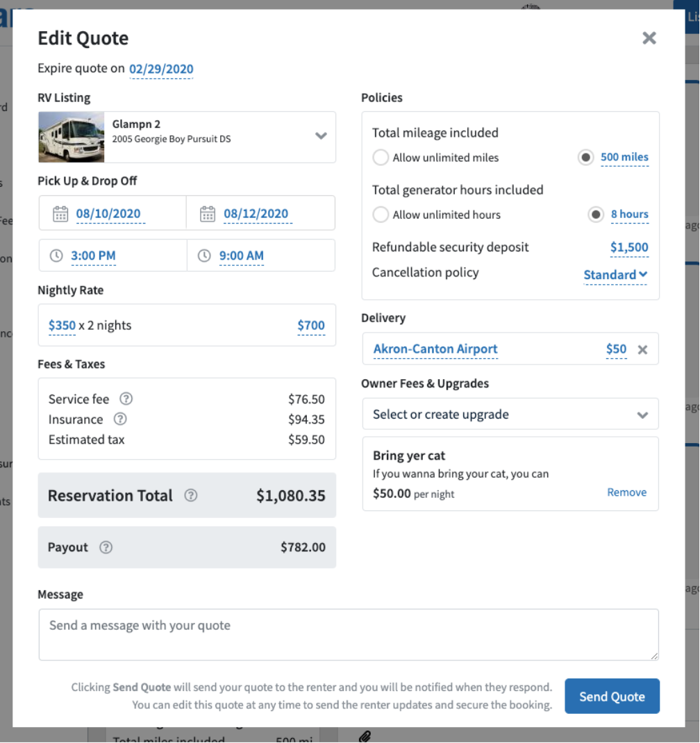
Task: Open the Service fee help tooltip icon
Action: tap(126, 399)
